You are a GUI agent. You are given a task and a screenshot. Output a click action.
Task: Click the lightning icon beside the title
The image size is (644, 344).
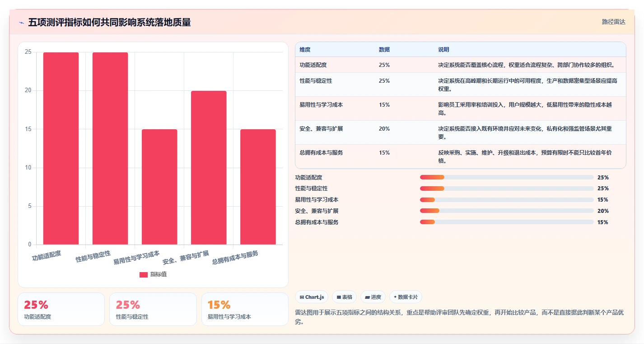point(22,23)
